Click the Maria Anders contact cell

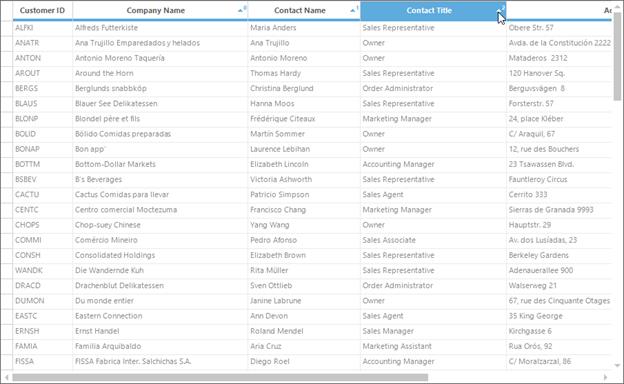[304, 28]
